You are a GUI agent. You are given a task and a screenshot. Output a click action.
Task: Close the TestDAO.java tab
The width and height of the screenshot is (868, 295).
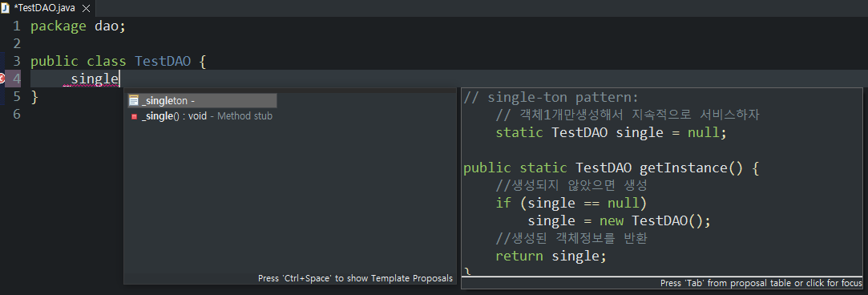[x=85, y=8]
